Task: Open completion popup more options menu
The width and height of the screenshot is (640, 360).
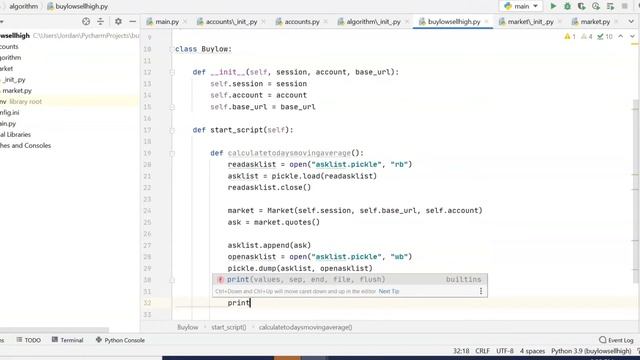Action: click(481, 291)
